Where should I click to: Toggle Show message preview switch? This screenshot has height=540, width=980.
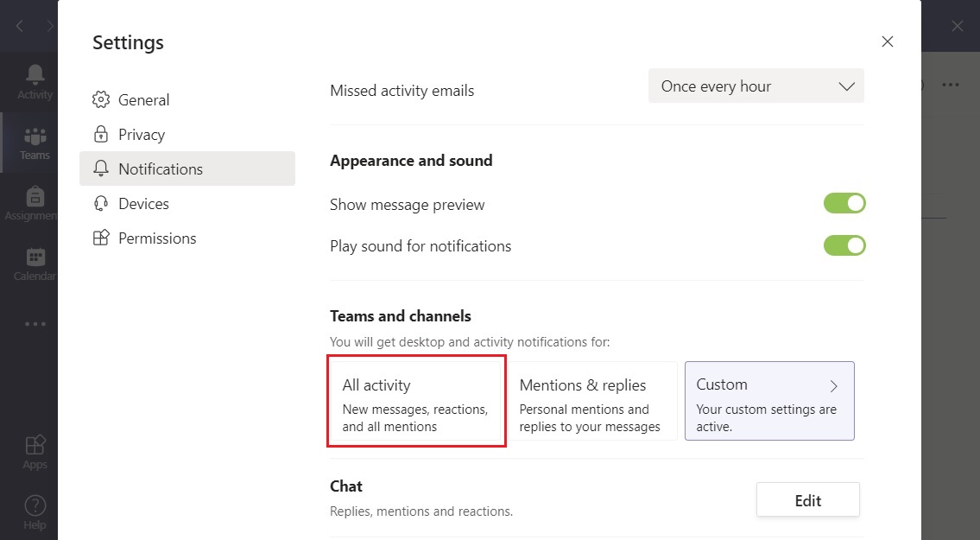(x=844, y=203)
